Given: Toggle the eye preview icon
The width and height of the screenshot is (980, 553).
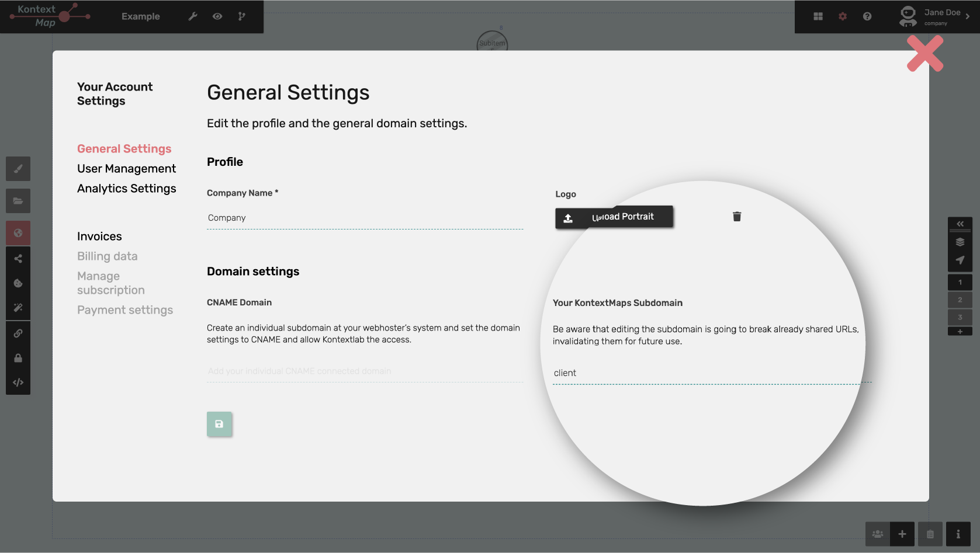Looking at the screenshot, I should click(x=217, y=16).
